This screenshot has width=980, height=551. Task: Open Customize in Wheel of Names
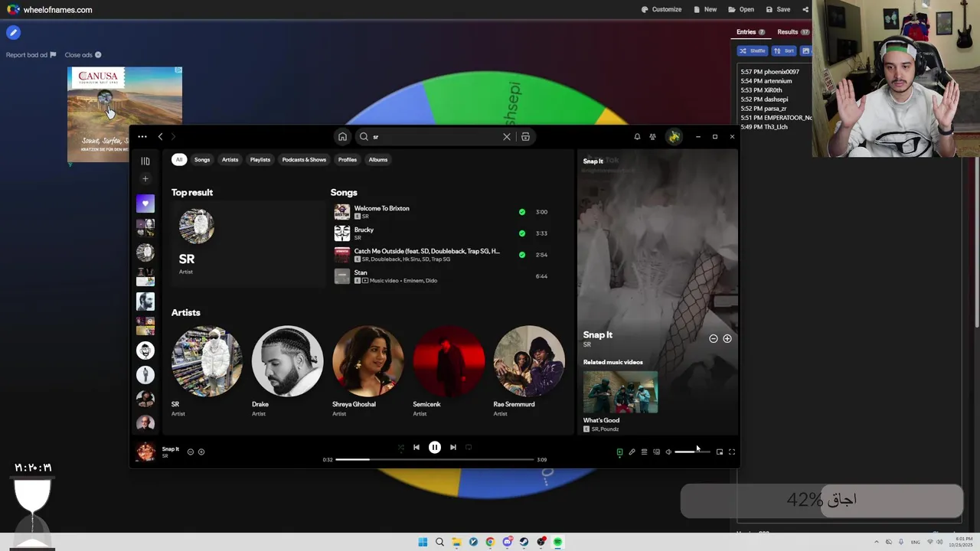click(661, 10)
